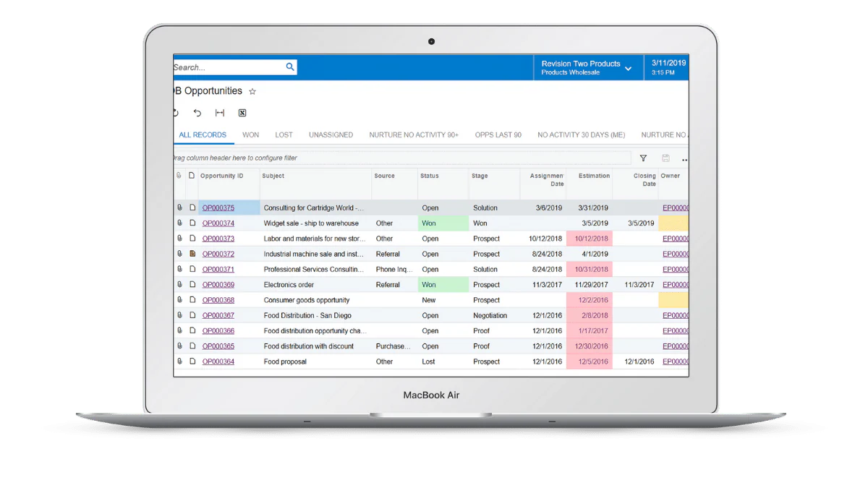Image resolution: width=868 pixels, height=488 pixels.
Task: Sort by the Estimation column header
Action: [x=594, y=176]
